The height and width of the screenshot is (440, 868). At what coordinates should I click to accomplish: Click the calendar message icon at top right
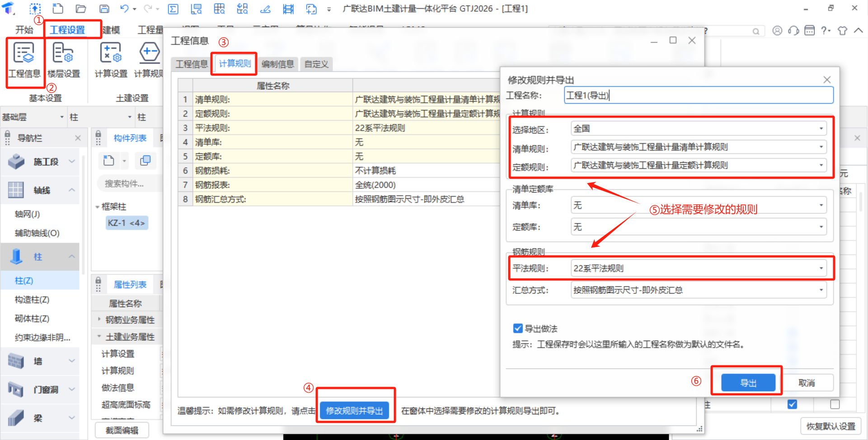point(810,30)
